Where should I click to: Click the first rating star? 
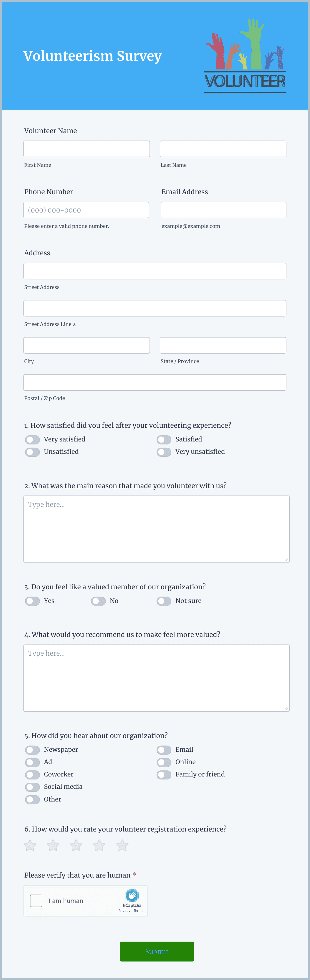pos(30,845)
